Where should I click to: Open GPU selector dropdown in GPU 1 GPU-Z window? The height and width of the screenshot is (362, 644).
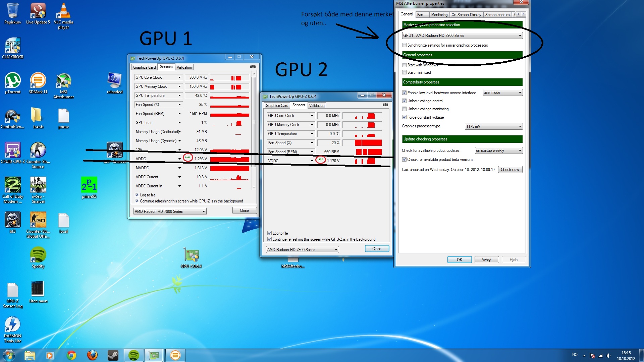click(170, 212)
